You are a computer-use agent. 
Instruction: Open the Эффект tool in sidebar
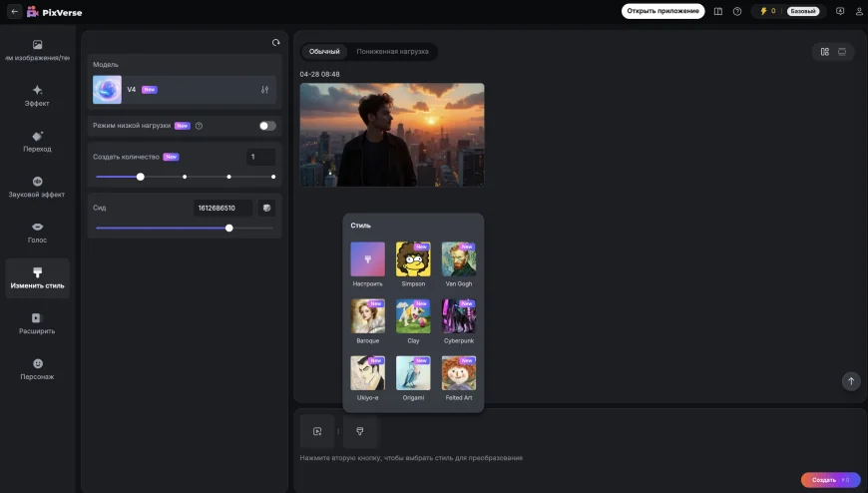tap(37, 95)
